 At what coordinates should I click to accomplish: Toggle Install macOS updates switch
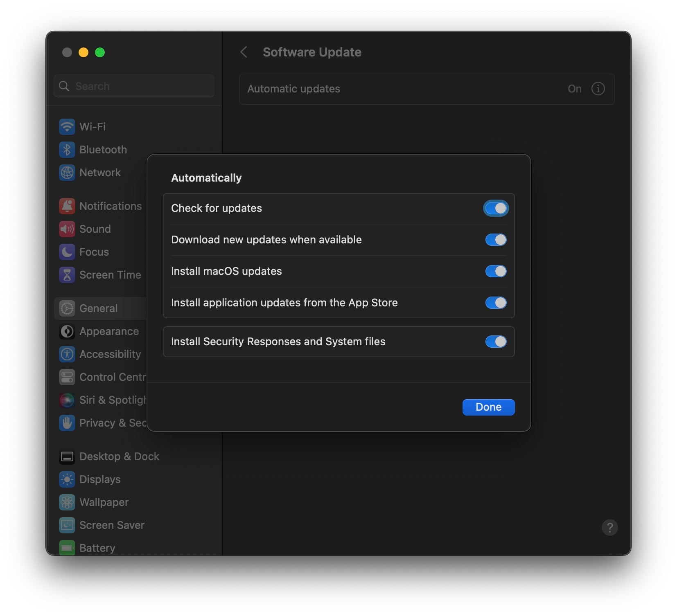pos(496,272)
